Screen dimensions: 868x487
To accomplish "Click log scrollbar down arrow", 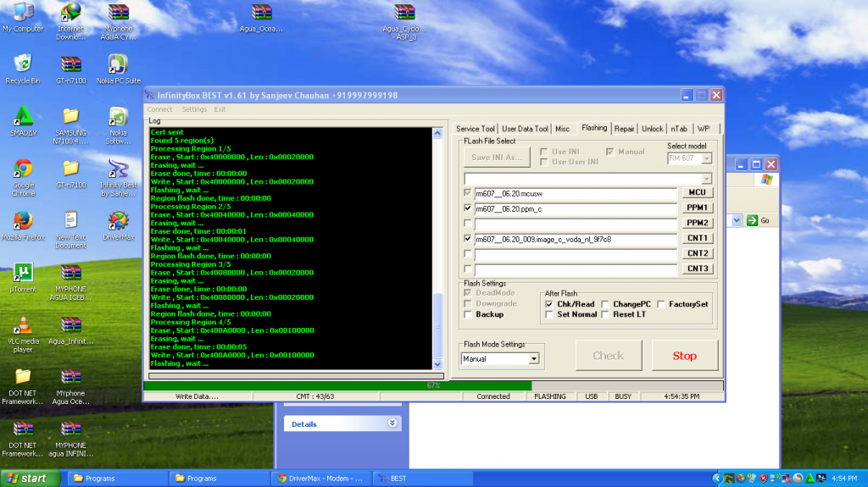I will 437,364.
